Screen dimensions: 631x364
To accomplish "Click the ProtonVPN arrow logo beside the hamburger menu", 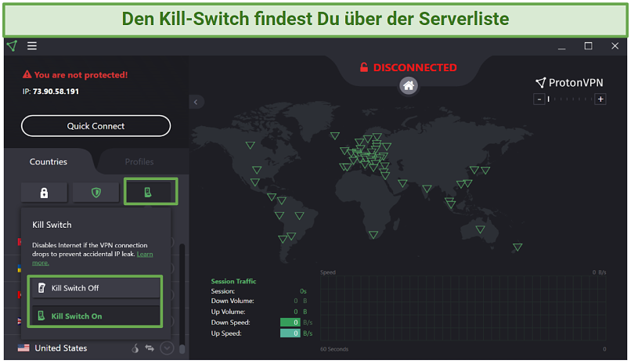I will pos(13,46).
